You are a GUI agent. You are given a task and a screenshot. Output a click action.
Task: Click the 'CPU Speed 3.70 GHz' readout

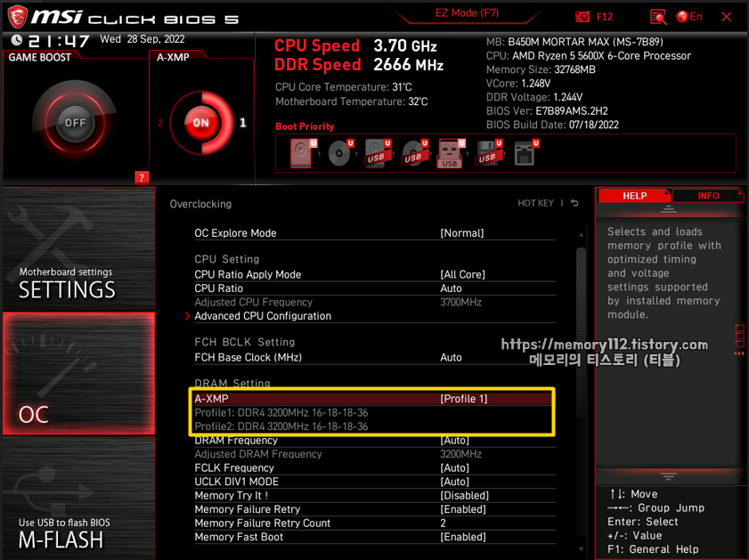point(356,45)
